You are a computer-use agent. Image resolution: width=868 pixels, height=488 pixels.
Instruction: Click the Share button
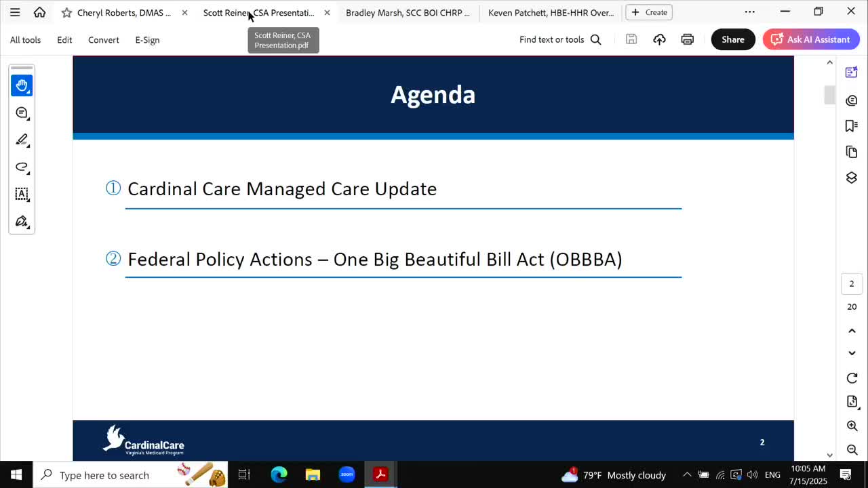pyautogui.click(x=732, y=39)
